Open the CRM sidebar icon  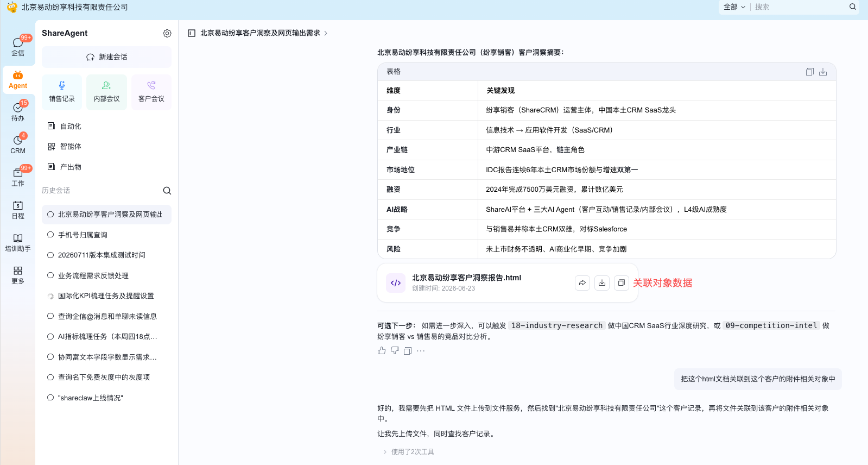[18, 144]
